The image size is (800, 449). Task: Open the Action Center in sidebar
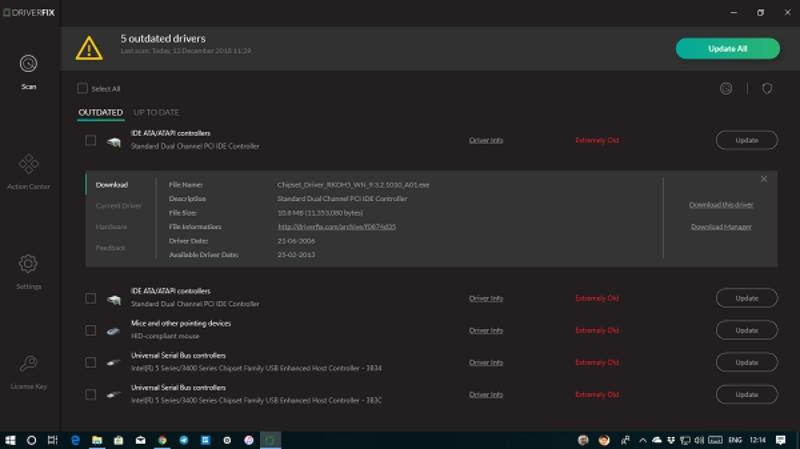[x=29, y=172]
